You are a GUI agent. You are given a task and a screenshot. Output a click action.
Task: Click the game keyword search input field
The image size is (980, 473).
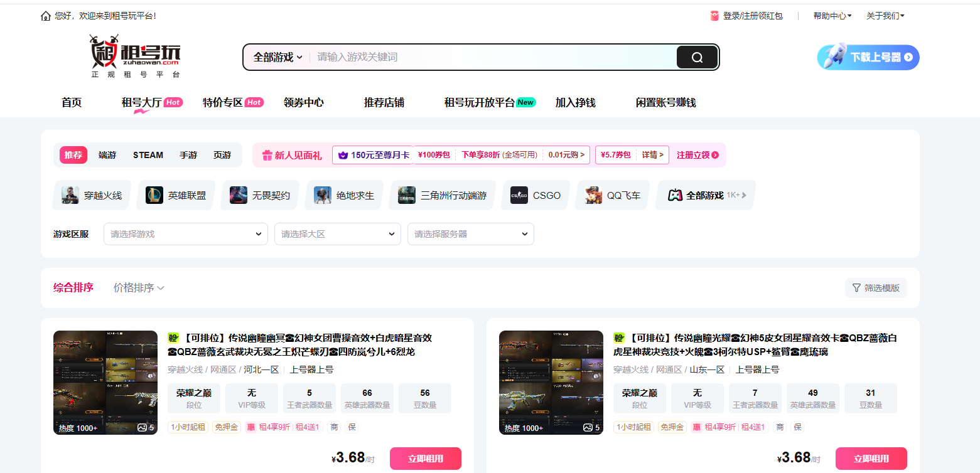439,56
